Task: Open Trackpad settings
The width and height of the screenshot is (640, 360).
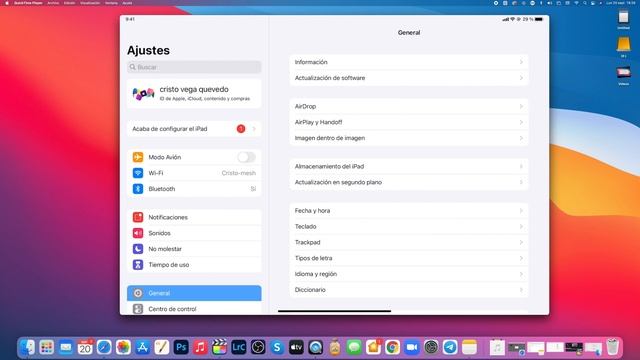Action: (409, 242)
